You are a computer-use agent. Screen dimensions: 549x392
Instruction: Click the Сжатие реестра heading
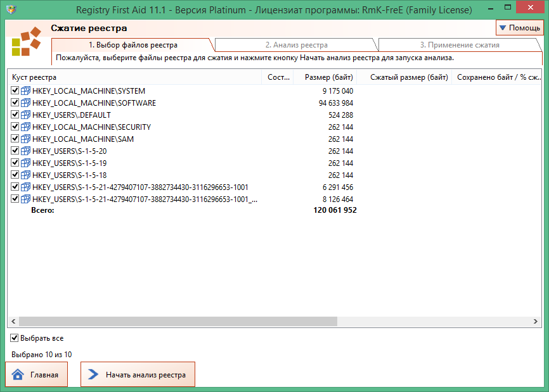click(x=89, y=28)
